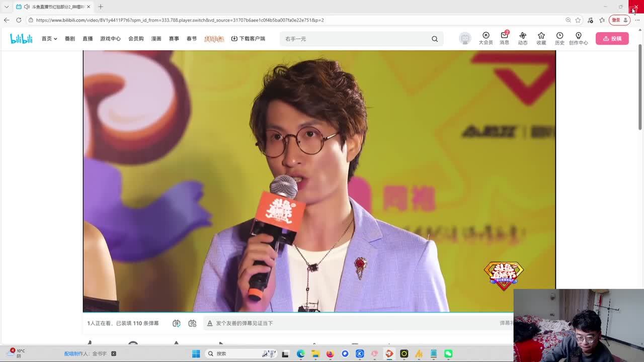Open the 动态 feed icon
The height and width of the screenshot is (362, 644).
tap(523, 38)
